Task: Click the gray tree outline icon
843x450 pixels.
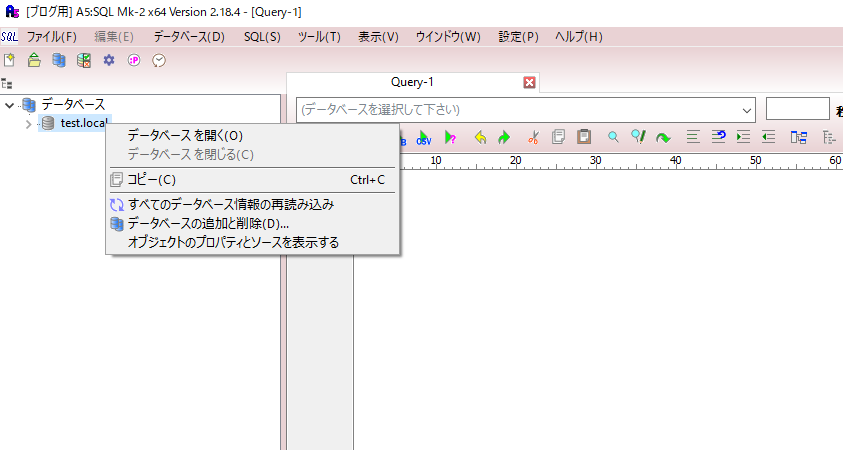Action: point(828,137)
